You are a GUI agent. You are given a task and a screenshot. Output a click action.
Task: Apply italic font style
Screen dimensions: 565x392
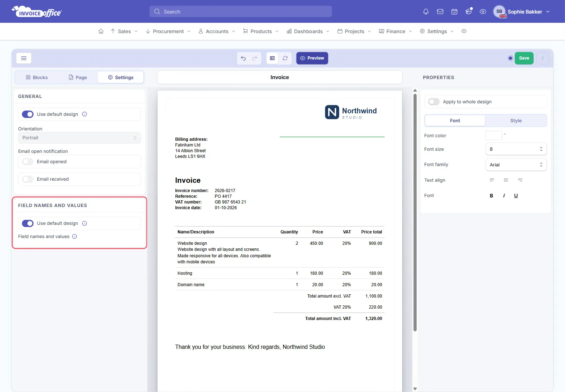click(x=504, y=196)
